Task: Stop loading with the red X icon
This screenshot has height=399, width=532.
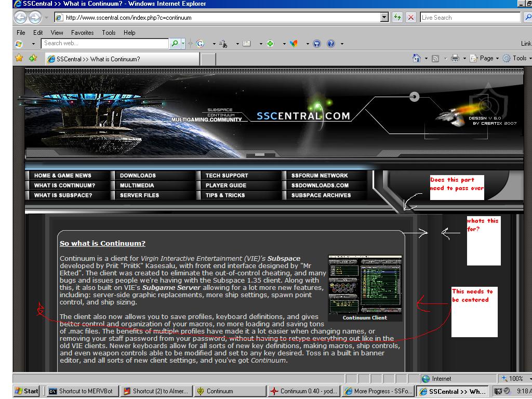Action: pyautogui.click(x=410, y=17)
